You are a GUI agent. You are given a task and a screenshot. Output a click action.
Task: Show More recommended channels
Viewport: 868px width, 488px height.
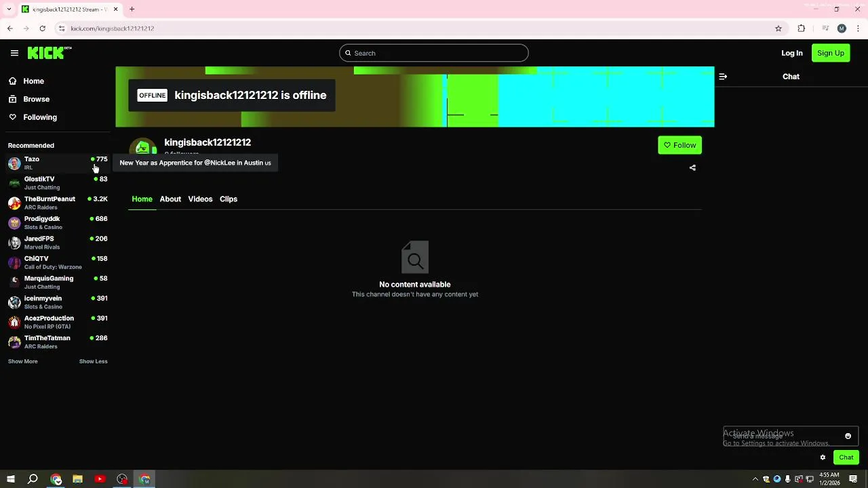[23, 361]
